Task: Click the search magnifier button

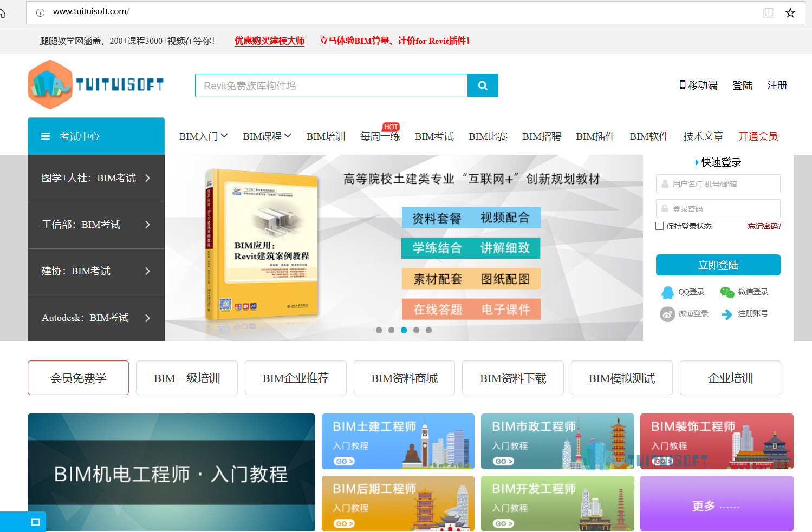Action: 483,86
